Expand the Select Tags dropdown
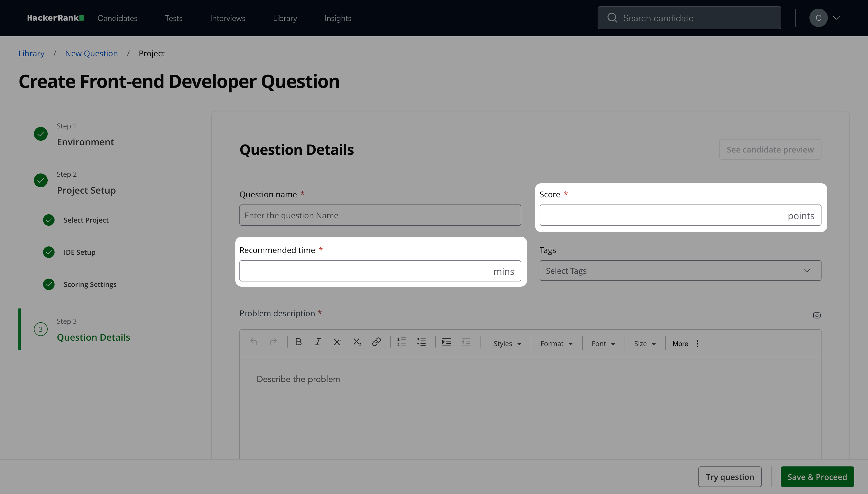Viewport: 868px width, 494px height. point(680,271)
